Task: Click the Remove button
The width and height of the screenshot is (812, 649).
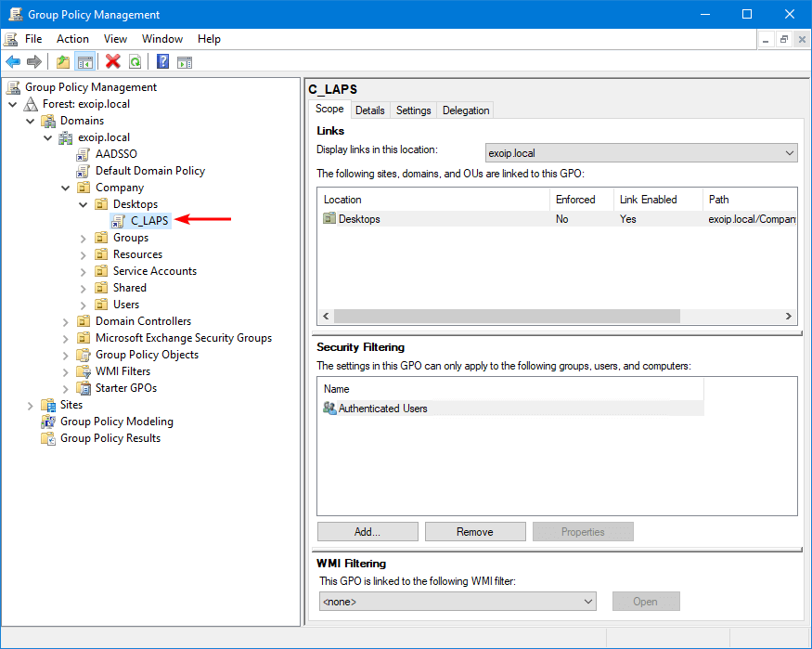Action: click(x=475, y=531)
